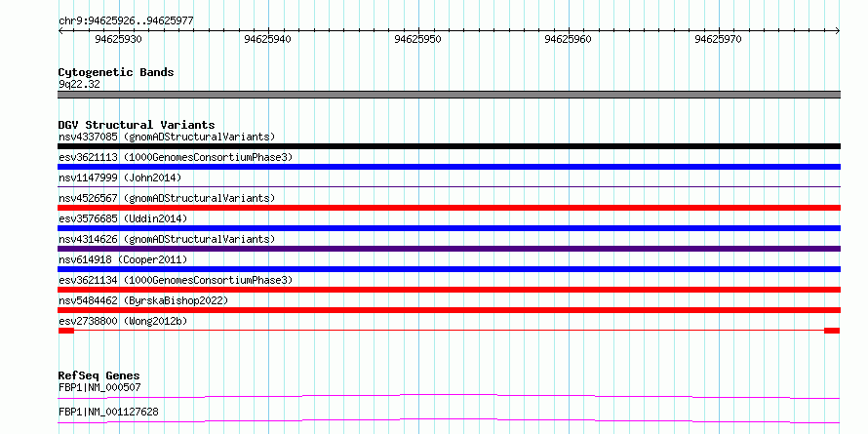Image resolution: width=868 pixels, height=434 pixels.
Task: Click the thin red esv2738800 connecting line
Action: click(x=449, y=331)
